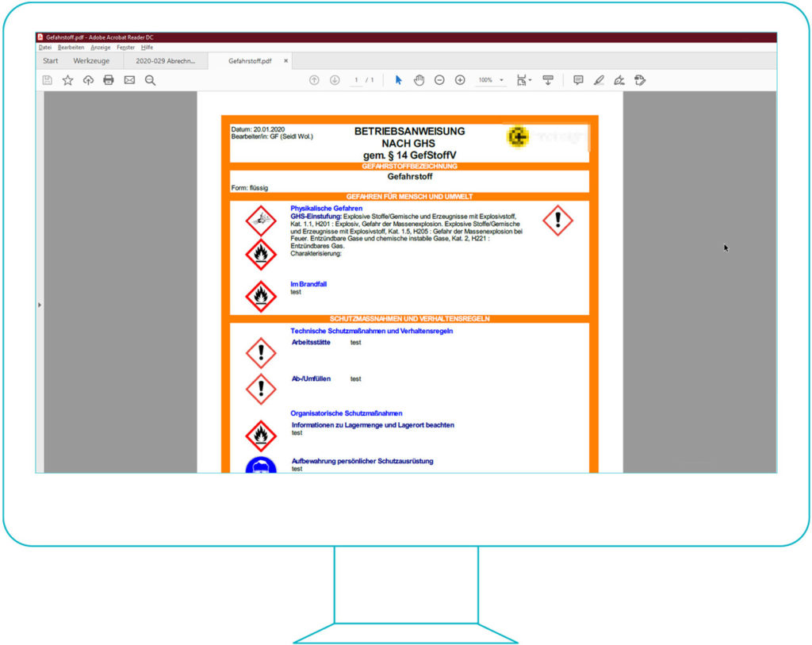812x645 pixels.
Task: Open the Anzeige menu
Action: (100, 47)
